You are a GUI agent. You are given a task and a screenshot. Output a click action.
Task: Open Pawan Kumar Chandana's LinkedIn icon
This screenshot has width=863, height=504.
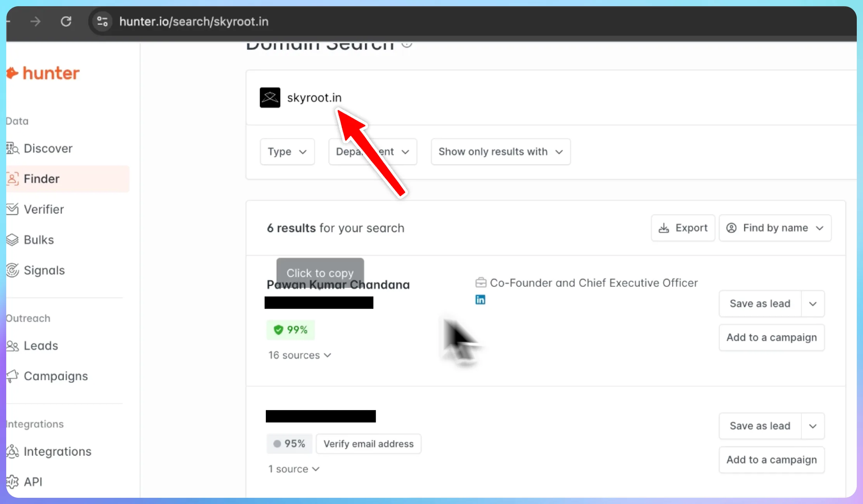point(480,300)
